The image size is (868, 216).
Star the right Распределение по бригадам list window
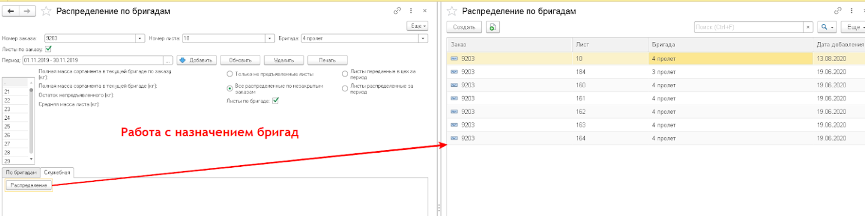coord(452,11)
